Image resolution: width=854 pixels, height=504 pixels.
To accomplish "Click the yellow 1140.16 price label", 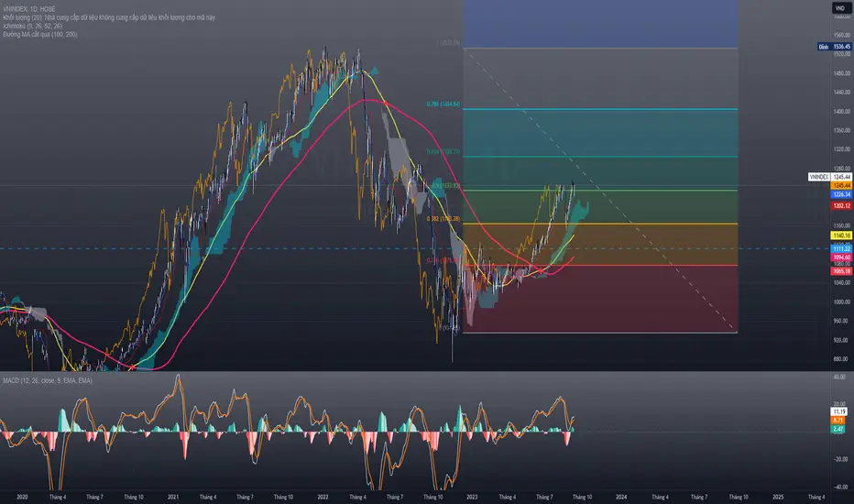I will [x=841, y=236].
